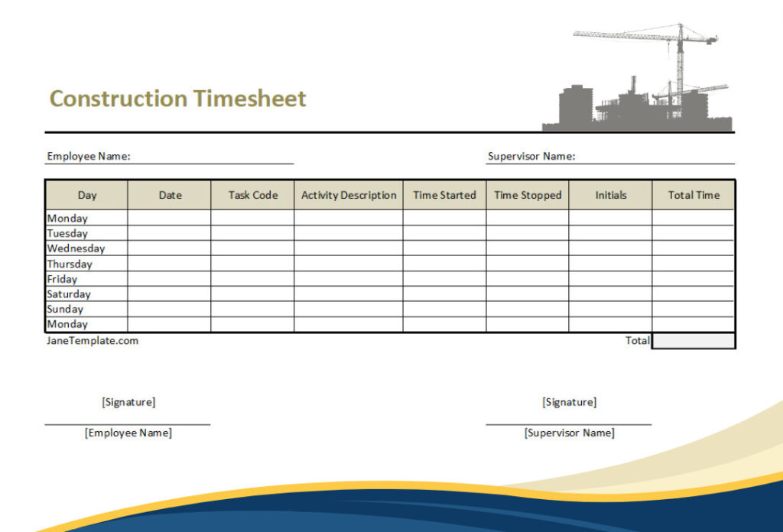Select the Task Code column header

coord(252,195)
